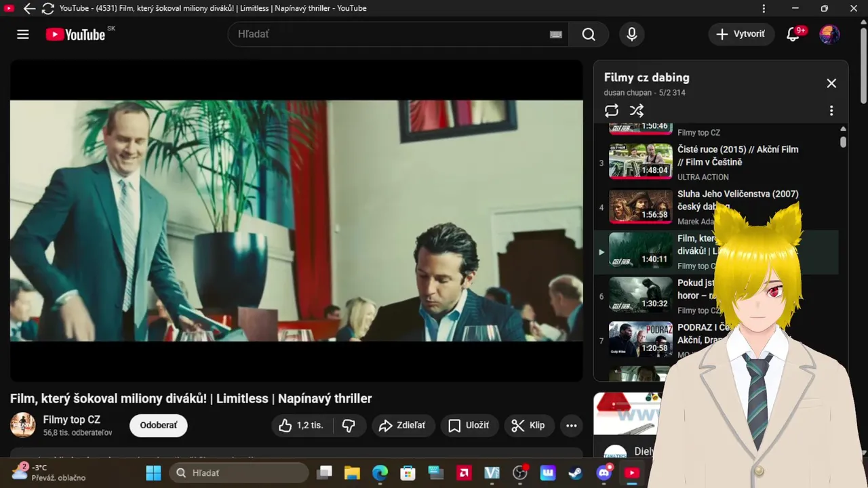Image resolution: width=868 pixels, height=488 pixels.
Task: Click the Uložiť save button
Action: tap(469, 426)
